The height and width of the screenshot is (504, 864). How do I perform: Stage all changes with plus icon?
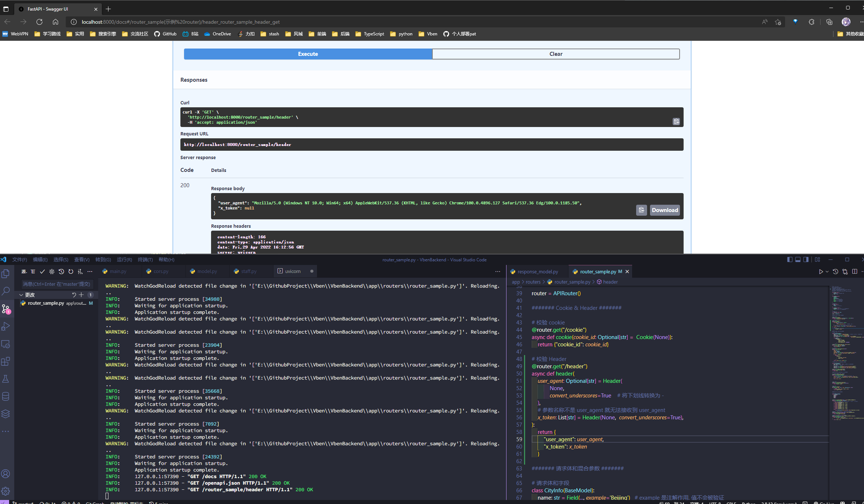81,295
